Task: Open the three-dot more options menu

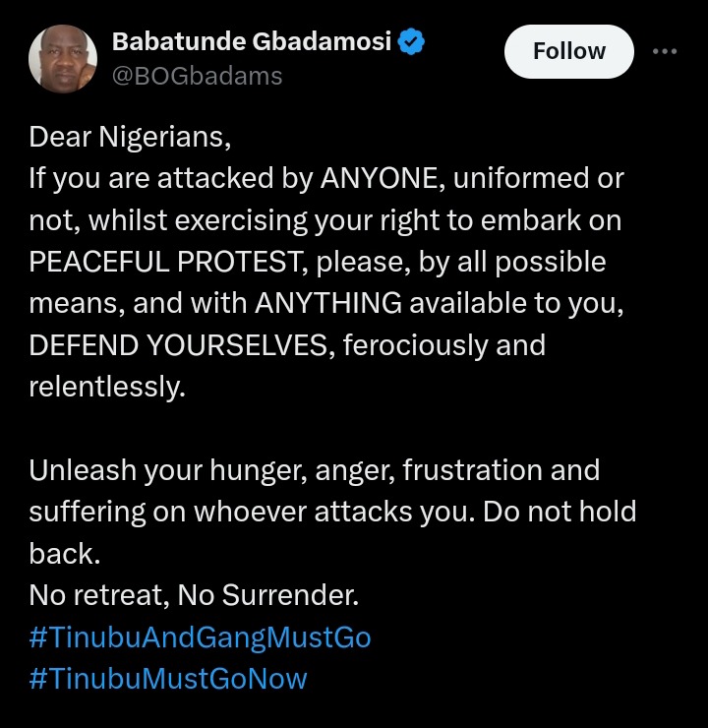Action: [665, 51]
